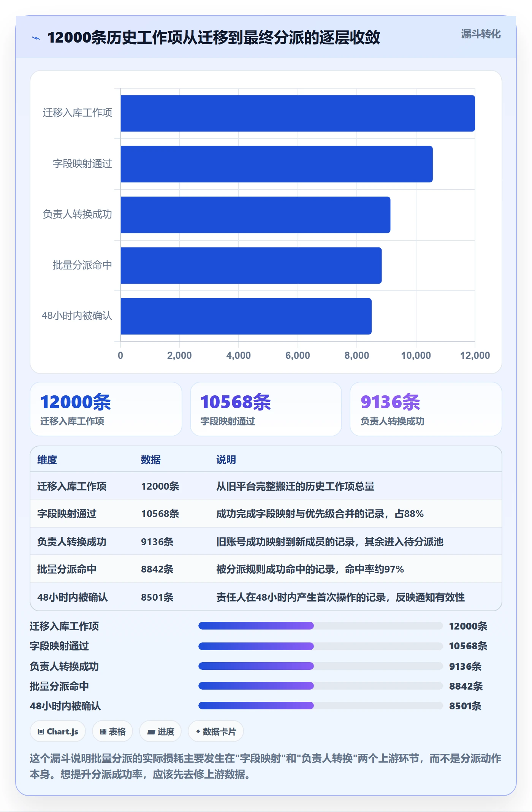Click the description mentioning 命中率约97%

(310, 569)
